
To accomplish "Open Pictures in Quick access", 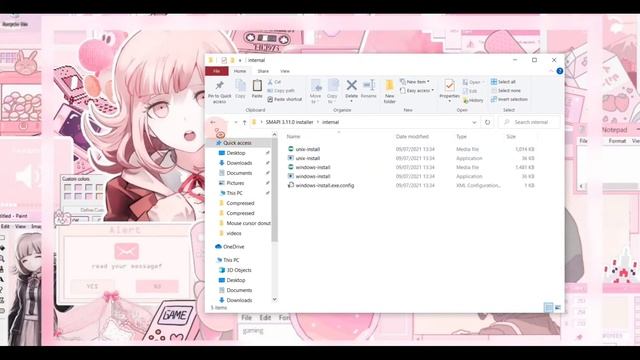I will coord(235,183).
